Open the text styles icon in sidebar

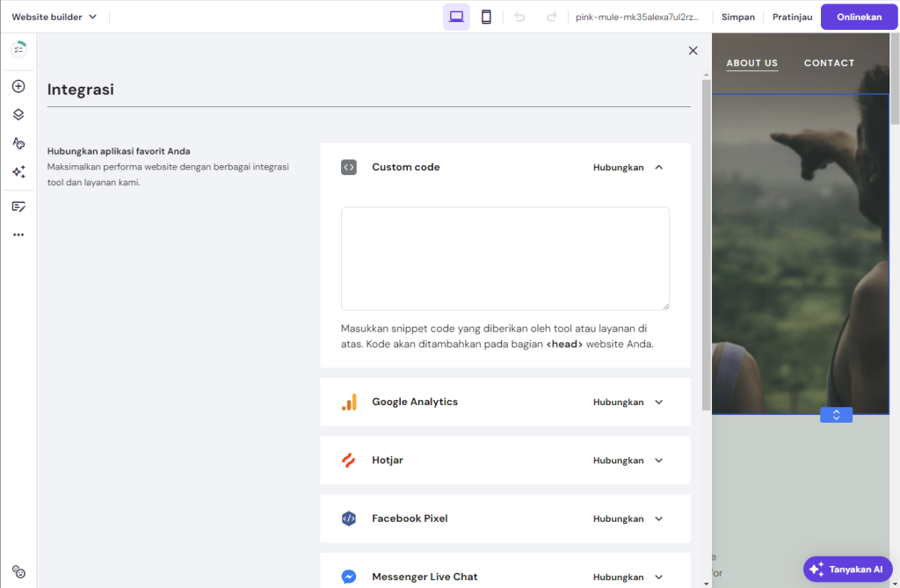18,142
